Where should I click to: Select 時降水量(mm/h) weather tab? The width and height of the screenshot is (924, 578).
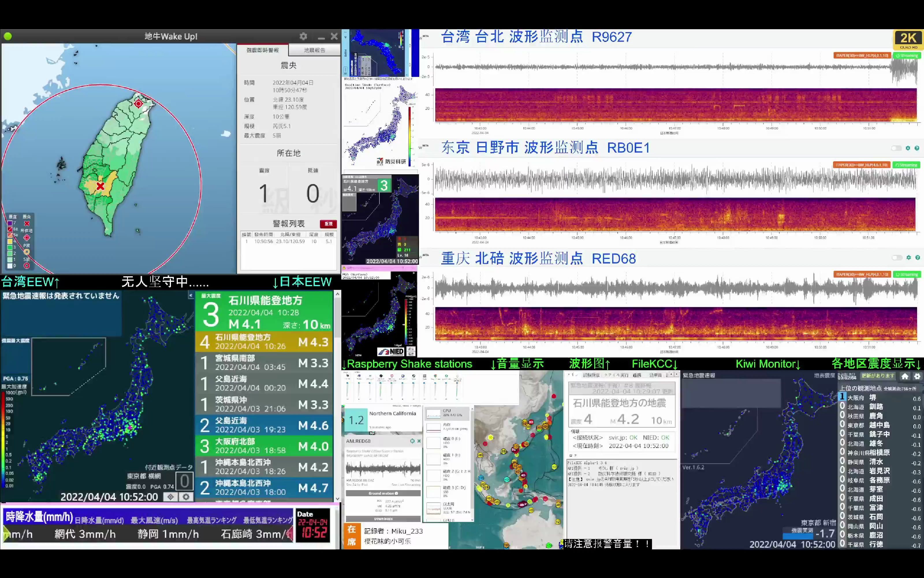pyautogui.click(x=39, y=517)
